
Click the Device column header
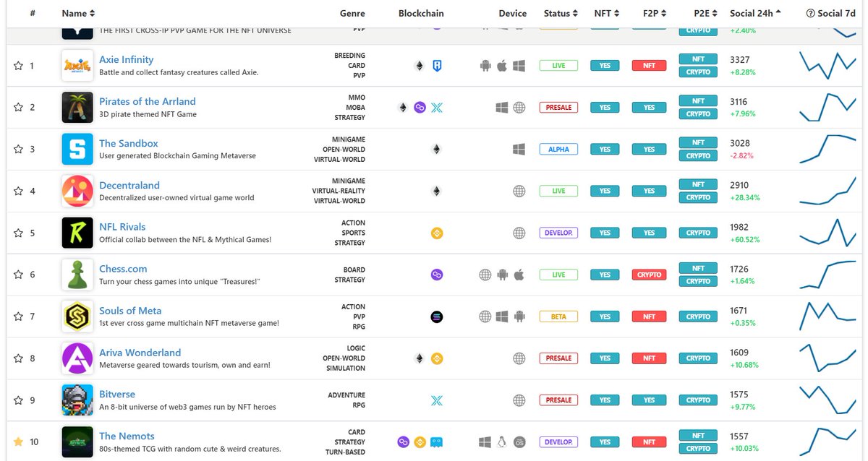pyautogui.click(x=513, y=13)
